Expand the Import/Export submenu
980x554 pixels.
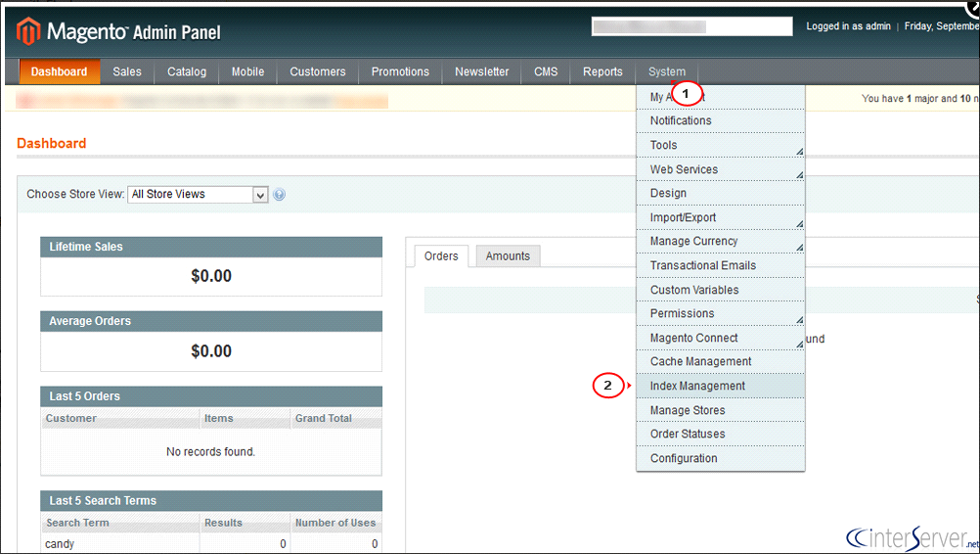coord(721,217)
